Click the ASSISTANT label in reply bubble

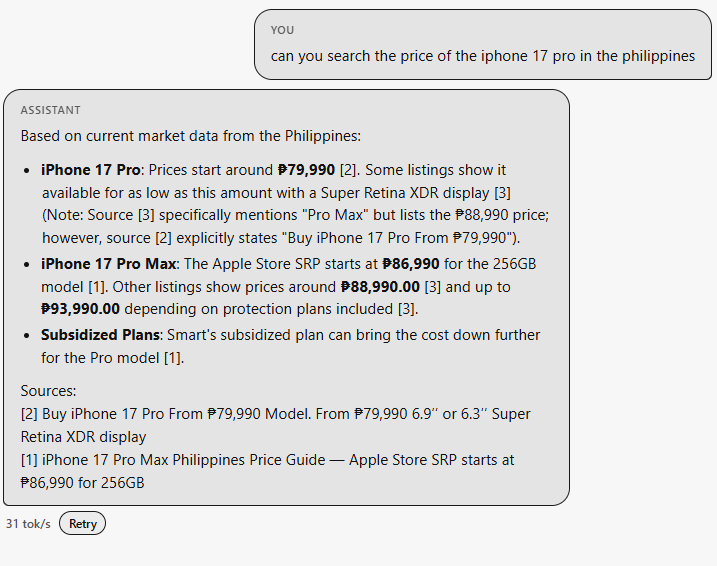[x=51, y=110]
